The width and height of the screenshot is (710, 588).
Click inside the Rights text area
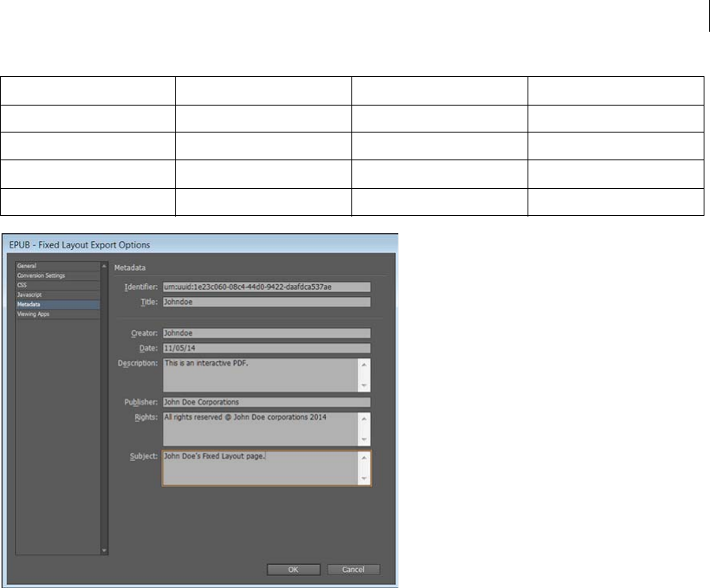click(x=260, y=429)
